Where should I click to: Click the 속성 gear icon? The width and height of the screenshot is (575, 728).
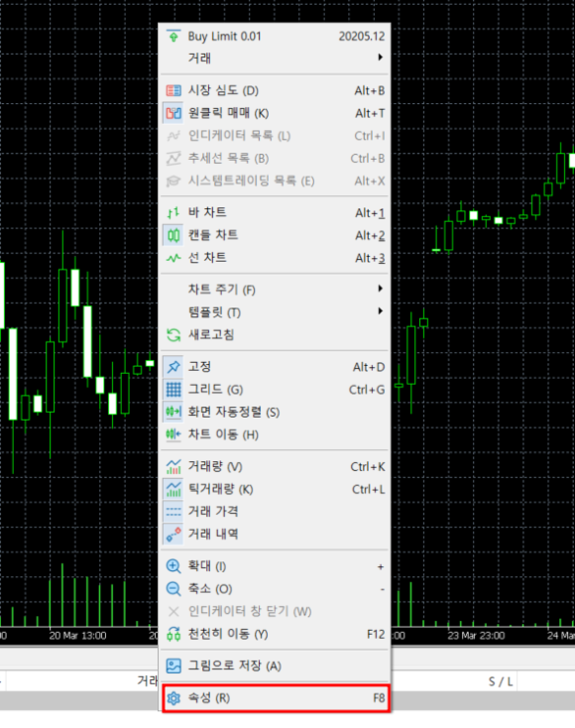(x=173, y=698)
